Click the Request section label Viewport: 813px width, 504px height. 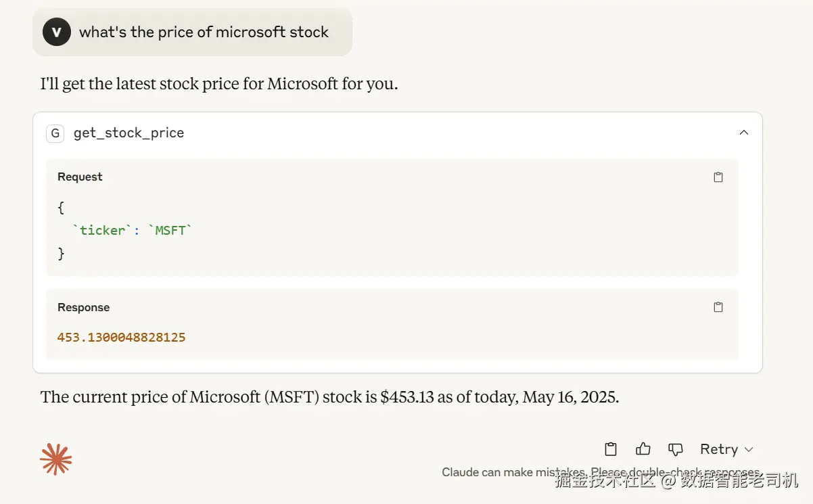(x=80, y=177)
